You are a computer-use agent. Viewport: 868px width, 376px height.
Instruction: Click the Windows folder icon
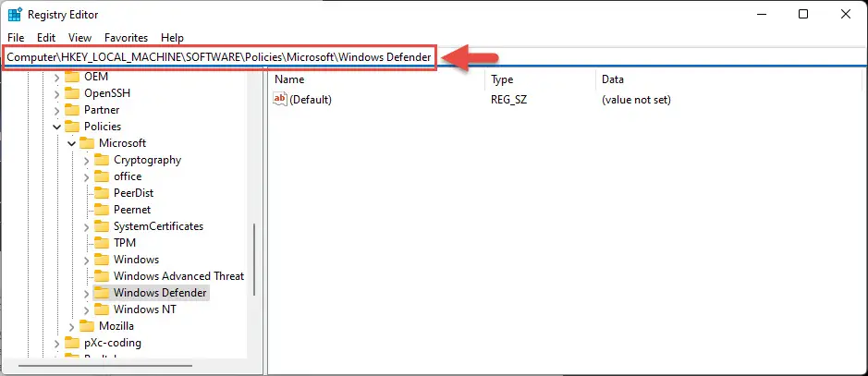(x=102, y=259)
